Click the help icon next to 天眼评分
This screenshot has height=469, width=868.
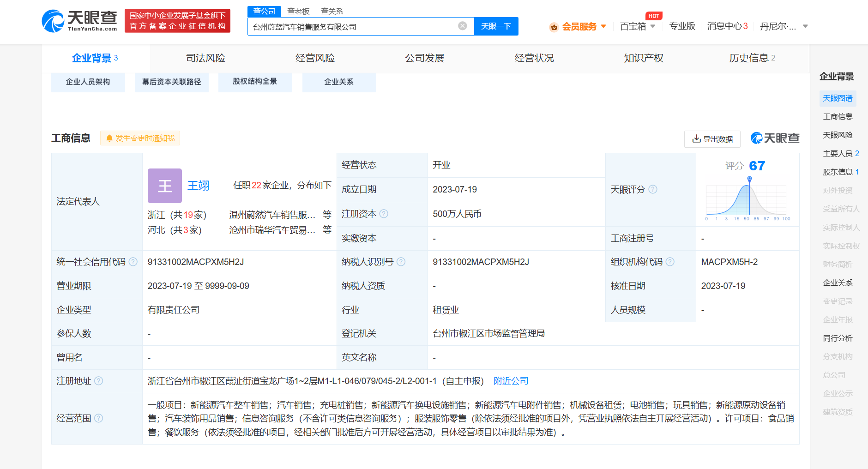click(652, 189)
